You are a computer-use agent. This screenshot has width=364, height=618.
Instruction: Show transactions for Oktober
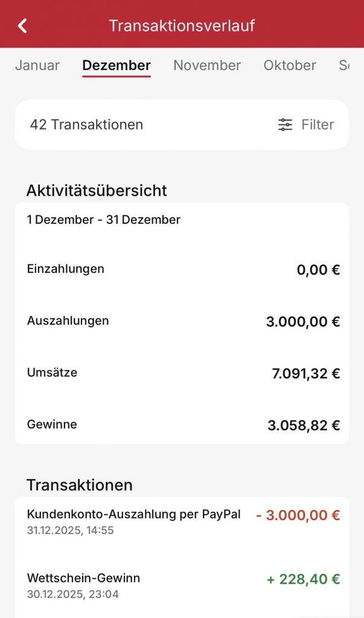(x=290, y=65)
